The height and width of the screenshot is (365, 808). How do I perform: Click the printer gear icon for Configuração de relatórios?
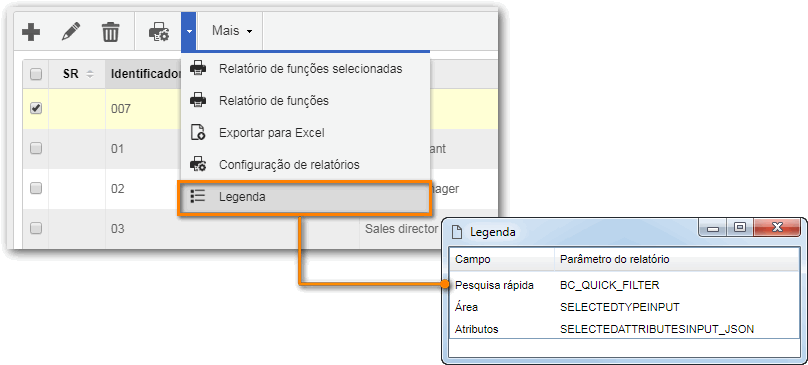click(x=198, y=164)
